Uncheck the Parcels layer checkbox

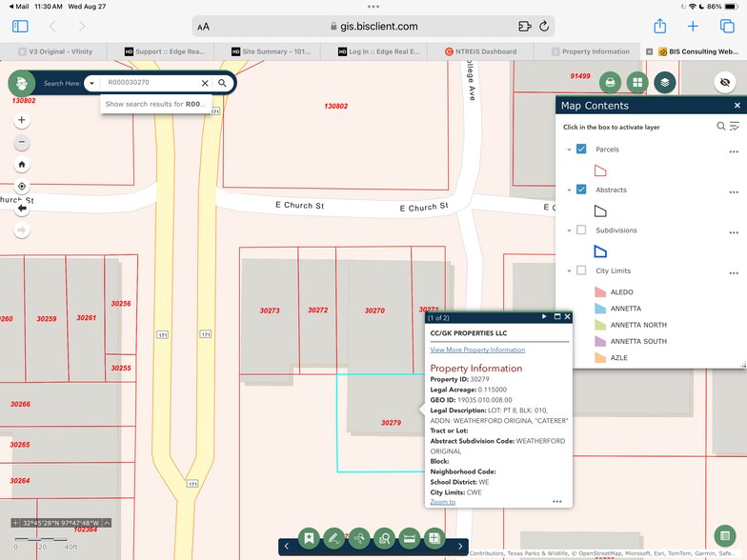point(581,150)
